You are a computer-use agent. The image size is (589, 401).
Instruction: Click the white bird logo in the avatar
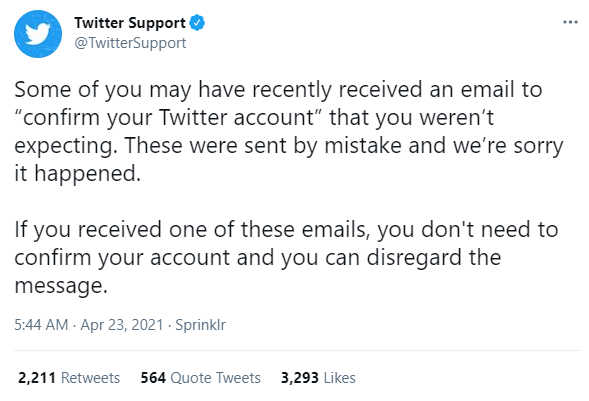[x=38, y=34]
